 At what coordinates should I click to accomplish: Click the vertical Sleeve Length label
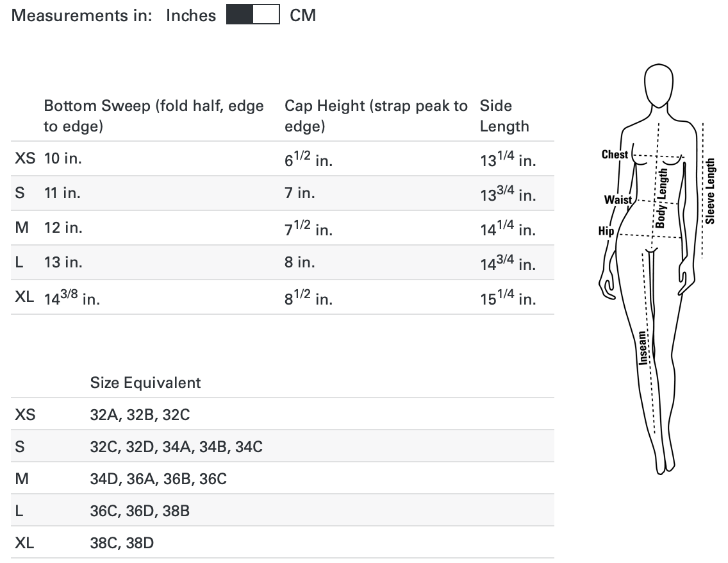[710, 191]
